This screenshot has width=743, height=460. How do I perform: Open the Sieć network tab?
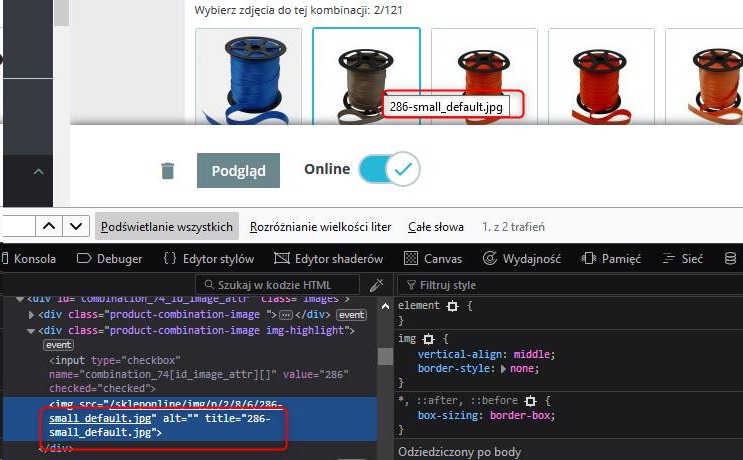[682, 259]
